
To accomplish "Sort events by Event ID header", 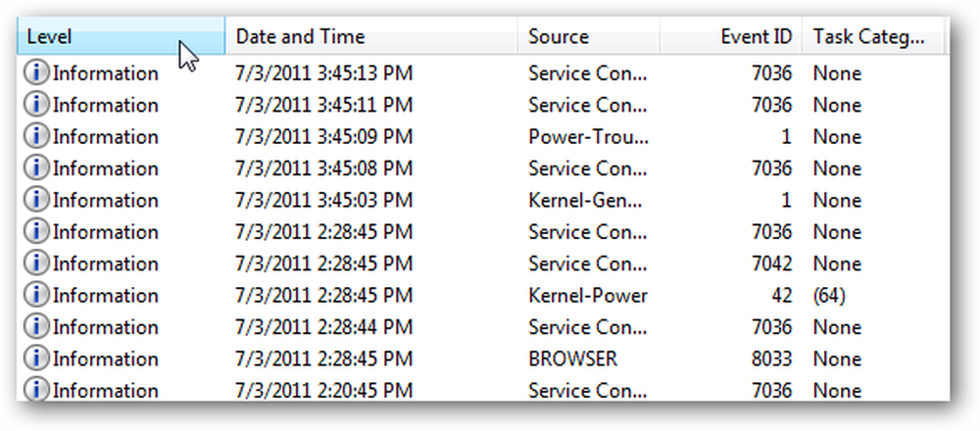I will (x=730, y=37).
